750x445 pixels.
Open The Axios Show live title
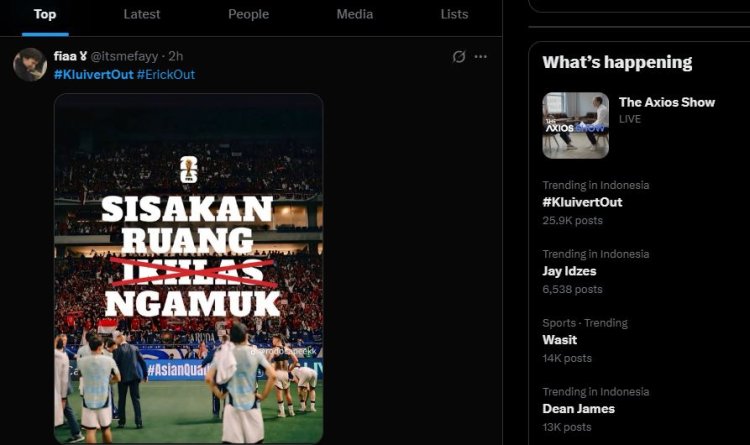pyautogui.click(x=666, y=102)
